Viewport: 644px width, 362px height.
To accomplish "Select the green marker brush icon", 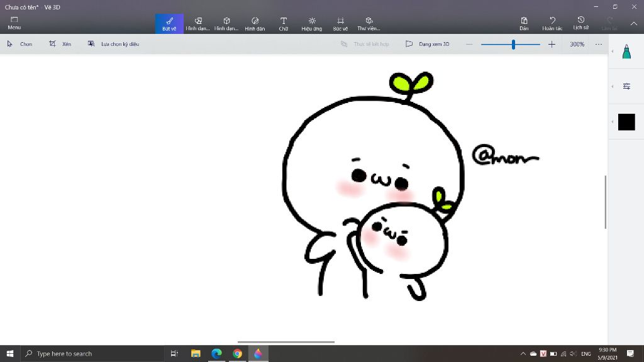I will click(x=626, y=52).
